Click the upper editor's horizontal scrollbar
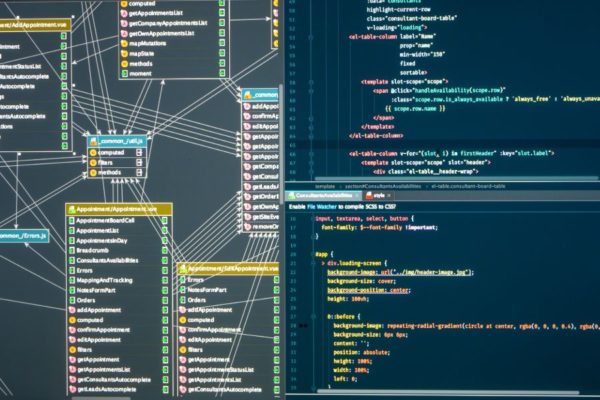The height and width of the screenshot is (400, 600). pyautogui.click(x=455, y=178)
